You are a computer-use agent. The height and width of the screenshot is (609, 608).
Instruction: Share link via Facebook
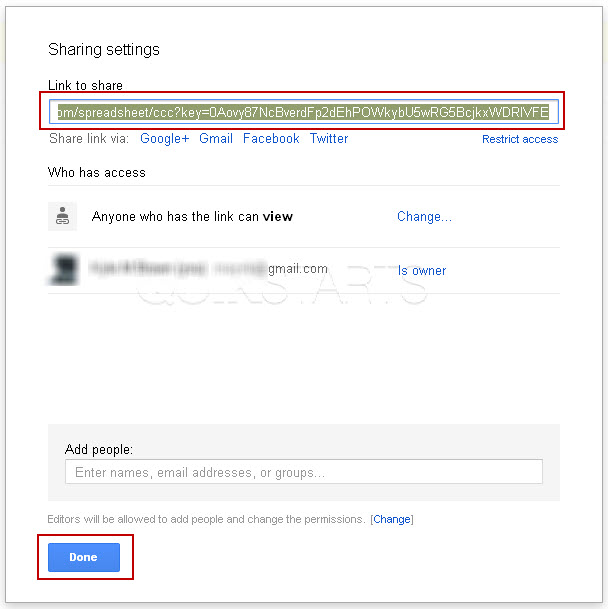(x=271, y=138)
